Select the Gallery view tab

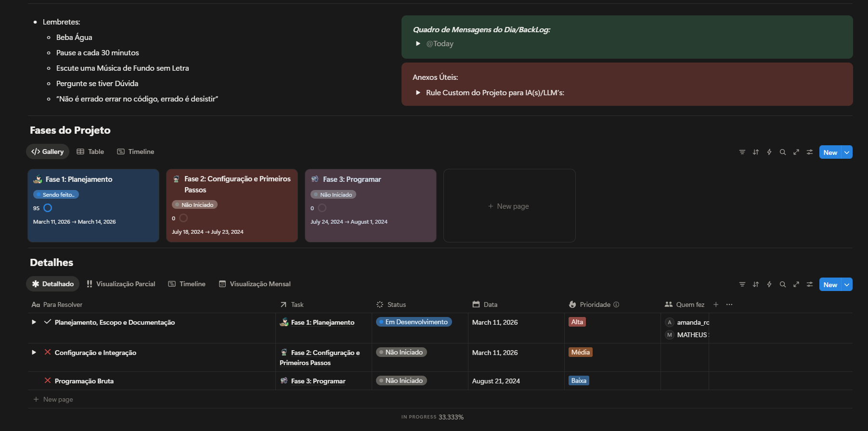(x=48, y=152)
